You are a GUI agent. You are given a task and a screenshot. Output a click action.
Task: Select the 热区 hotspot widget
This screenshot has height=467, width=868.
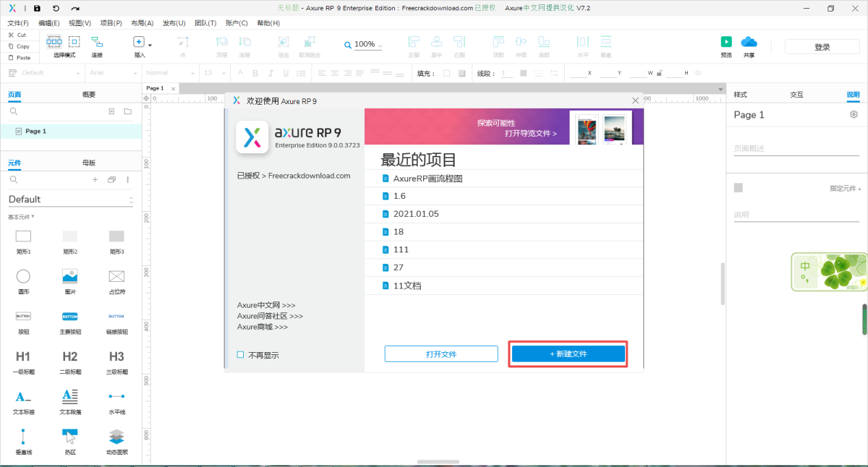(x=70, y=437)
